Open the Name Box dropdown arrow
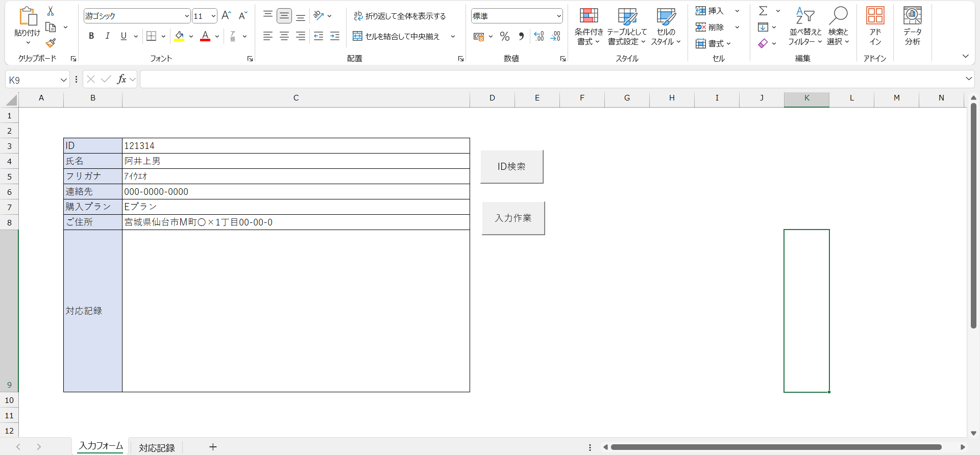Image resolution: width=980 pixels, height=455 pixels. click(63, 80)
